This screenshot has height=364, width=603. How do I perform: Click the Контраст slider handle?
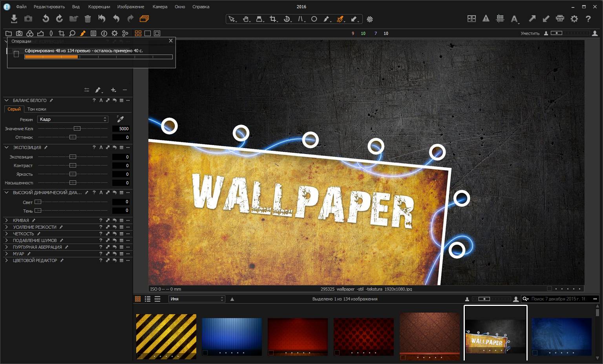(73, 166)
